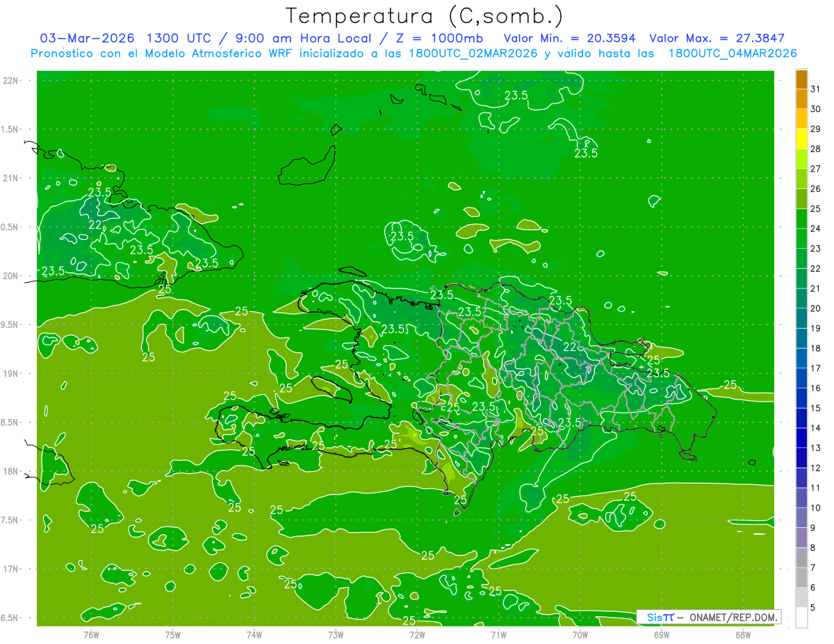Select the "22N" latitude axis label
This screenshot has width=834, height=644.
tap(12, 81)
